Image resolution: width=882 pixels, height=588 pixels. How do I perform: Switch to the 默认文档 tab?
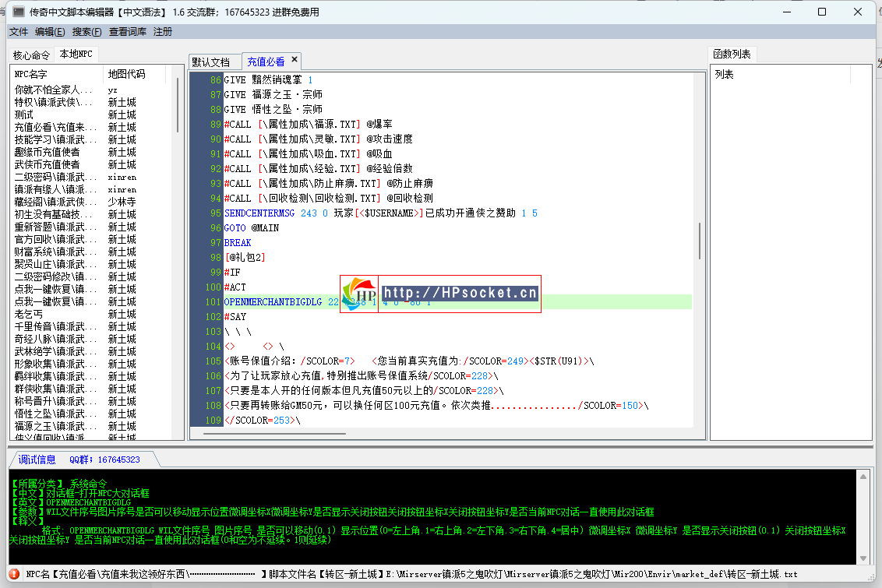(211, 62)
